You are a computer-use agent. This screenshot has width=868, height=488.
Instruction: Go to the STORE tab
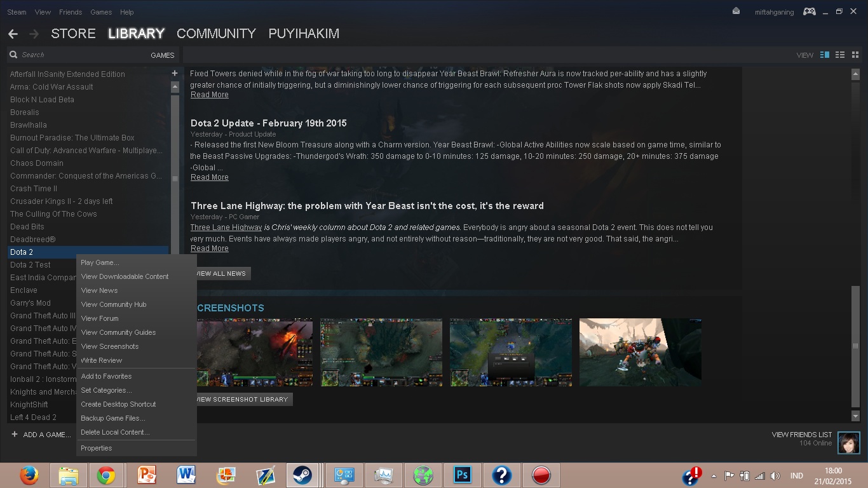point(73,34)
